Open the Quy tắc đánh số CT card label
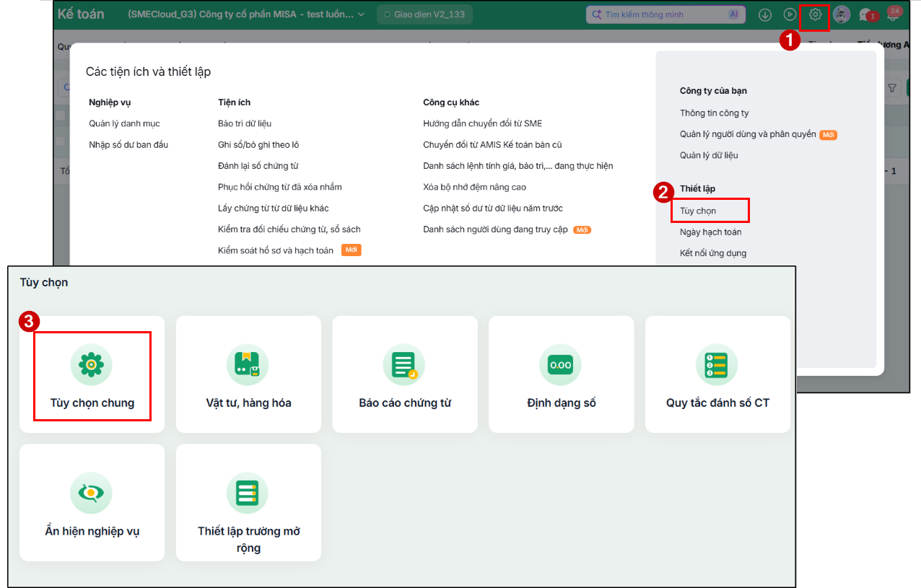This screenshot has width=921, height=588. coord(717,403)
